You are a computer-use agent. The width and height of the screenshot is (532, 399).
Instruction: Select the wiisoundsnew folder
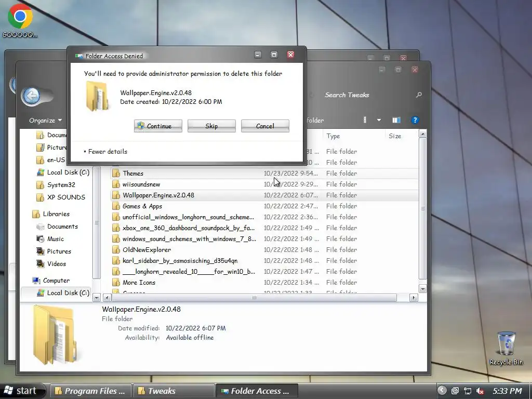pyautogui.click(x=264, y=184)
